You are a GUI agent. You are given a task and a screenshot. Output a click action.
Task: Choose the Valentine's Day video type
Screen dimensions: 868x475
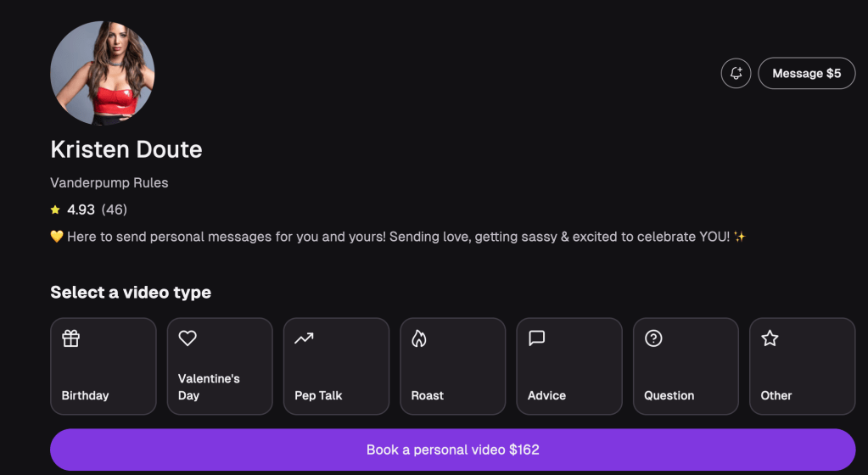click(220, 366)
